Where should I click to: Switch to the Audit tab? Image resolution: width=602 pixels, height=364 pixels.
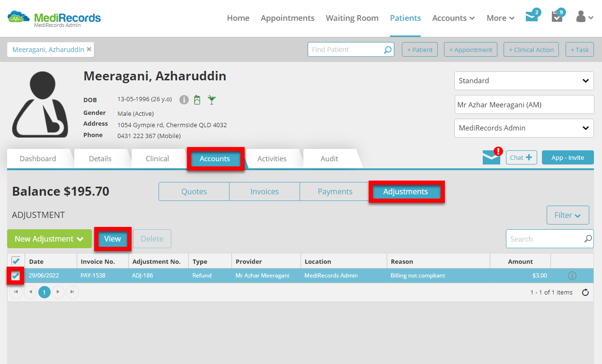tap(329, 158)
